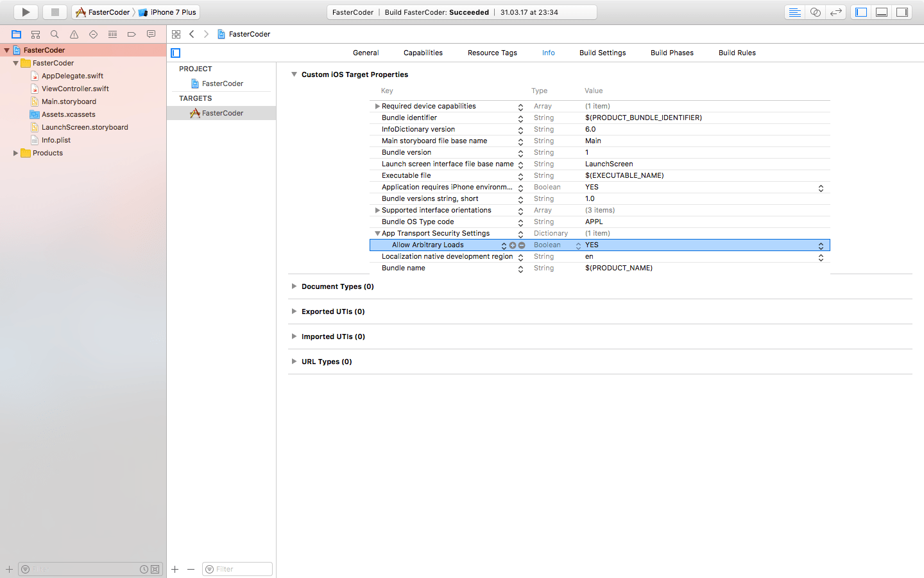This screenshot has width=924, height=578.
Task: Collapse Custom iOS Target Properties section
Action: pos(294,74)
